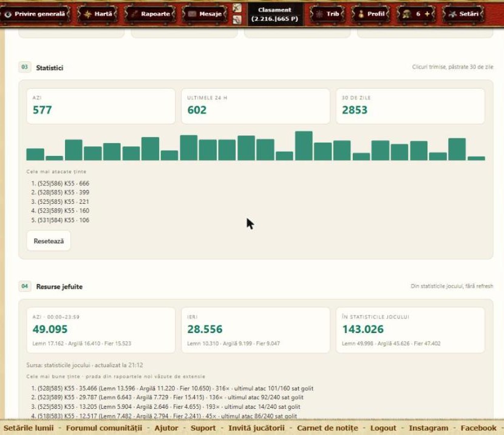Open the Instagram footer link
Image resolution: width=504 pixels, height=435 pixels.
pos(429,428)
